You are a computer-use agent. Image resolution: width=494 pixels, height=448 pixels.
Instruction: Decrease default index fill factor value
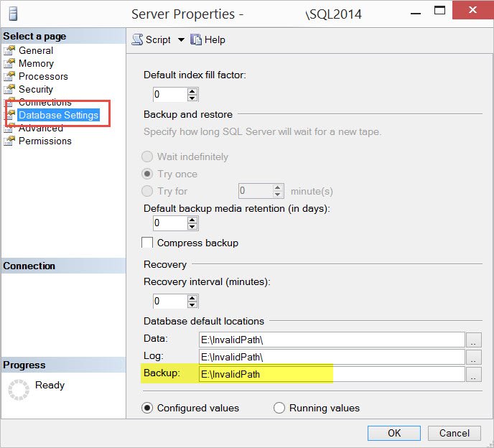(x=192, y=98)
